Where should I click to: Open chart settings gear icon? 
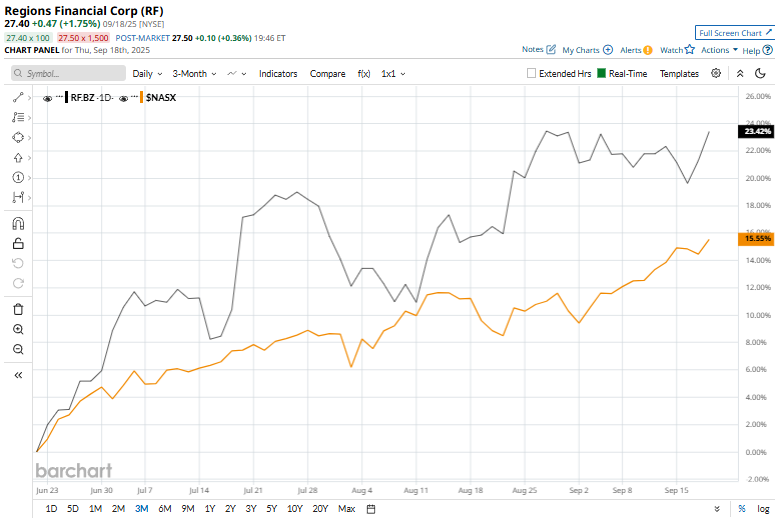(x=716, y=73)
